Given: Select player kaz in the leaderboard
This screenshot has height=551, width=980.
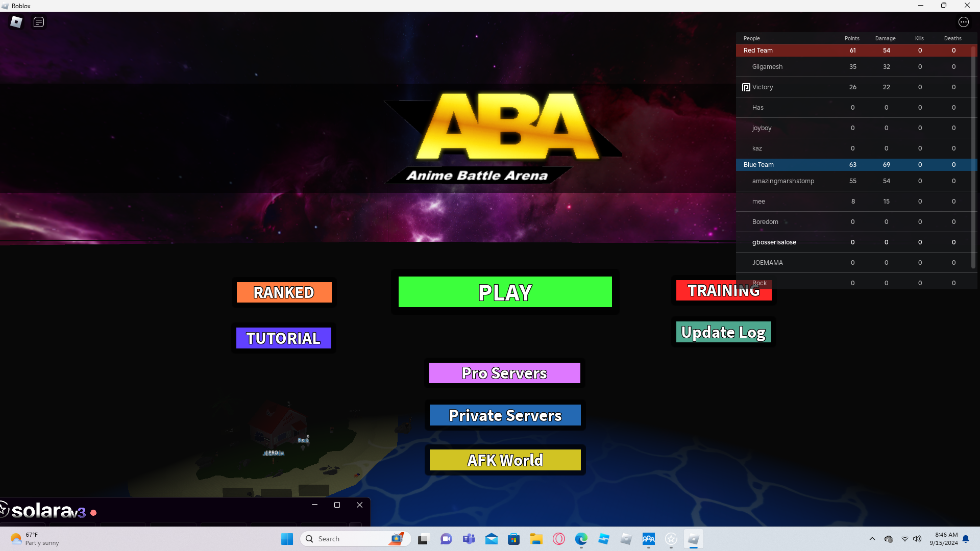Looking at the screenshot, I should point(757,148).
